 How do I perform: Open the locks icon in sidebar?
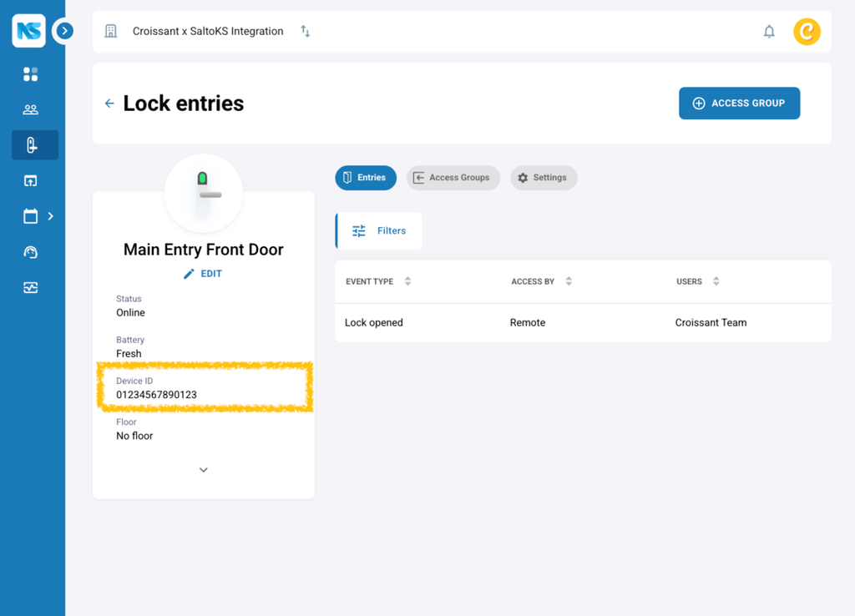tap(35, 145)
